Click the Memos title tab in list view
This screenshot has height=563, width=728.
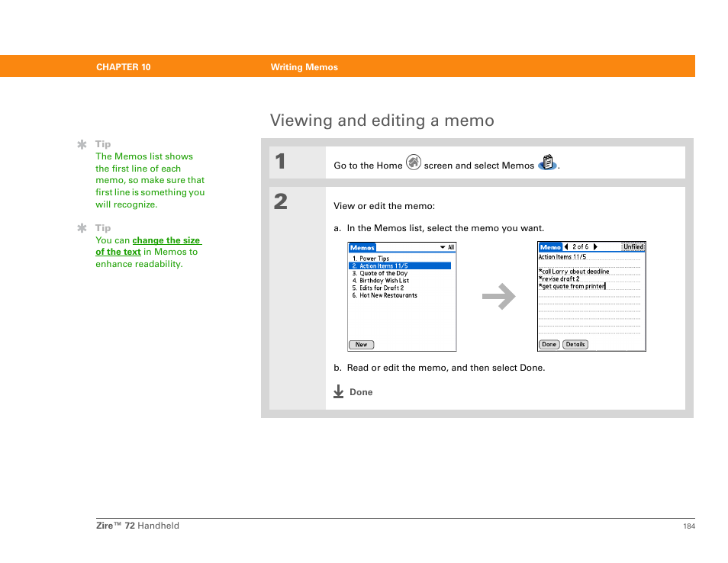click(x=362, y=248)
